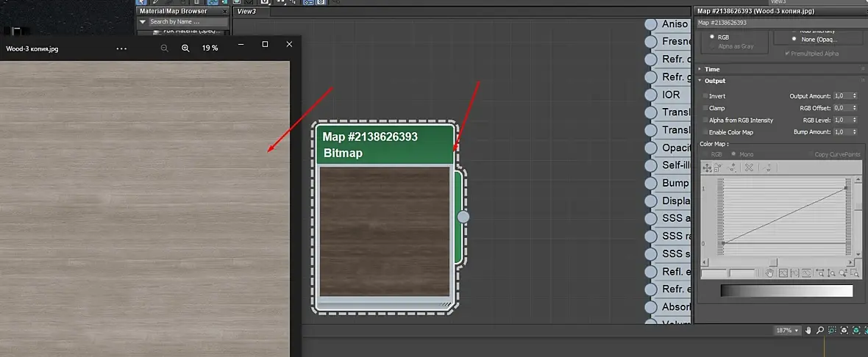Click the Delete Point X icon in Color Map

coord(749,167)
